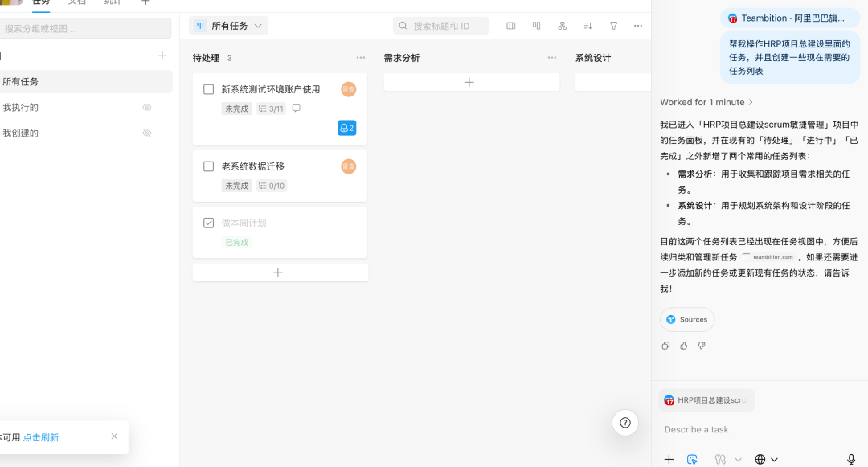
Task: Expand the Worked for 1 minute details
Action: pyautogui.click(x=706, y=102)
